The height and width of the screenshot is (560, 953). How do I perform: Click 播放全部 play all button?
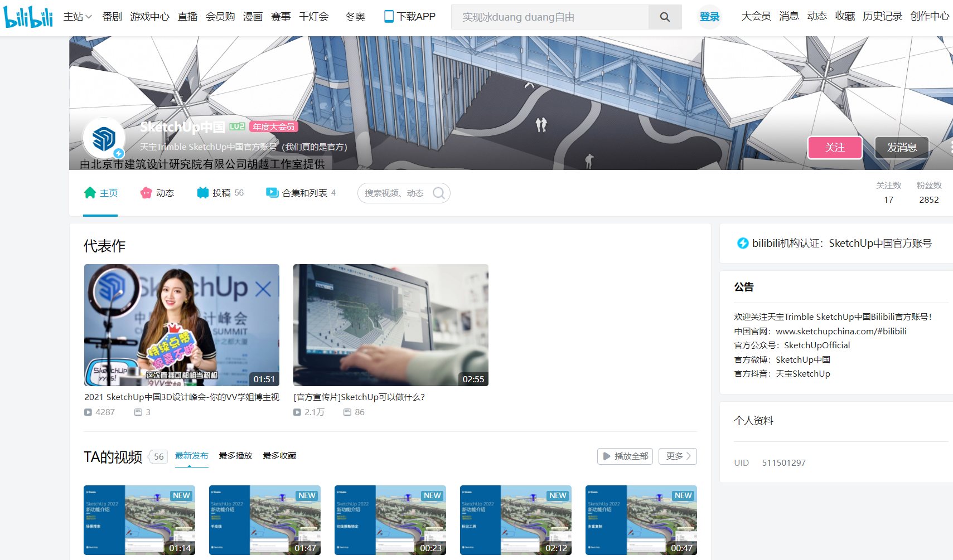tap(625, 456)
